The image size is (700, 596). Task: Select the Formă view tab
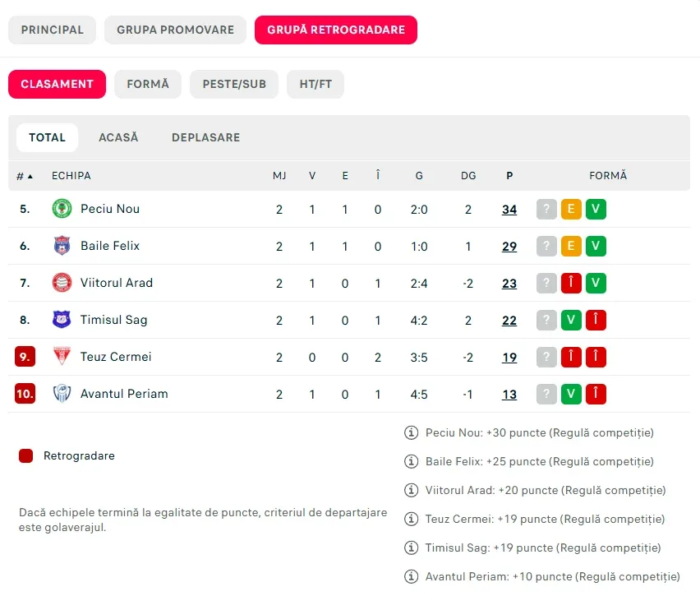click(x=148, y=84)
